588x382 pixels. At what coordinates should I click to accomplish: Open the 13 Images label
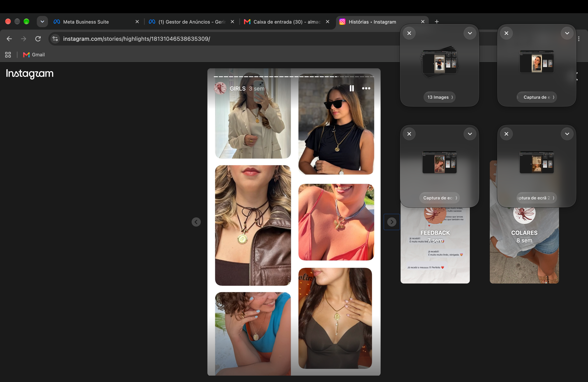[x=440, y=97]
